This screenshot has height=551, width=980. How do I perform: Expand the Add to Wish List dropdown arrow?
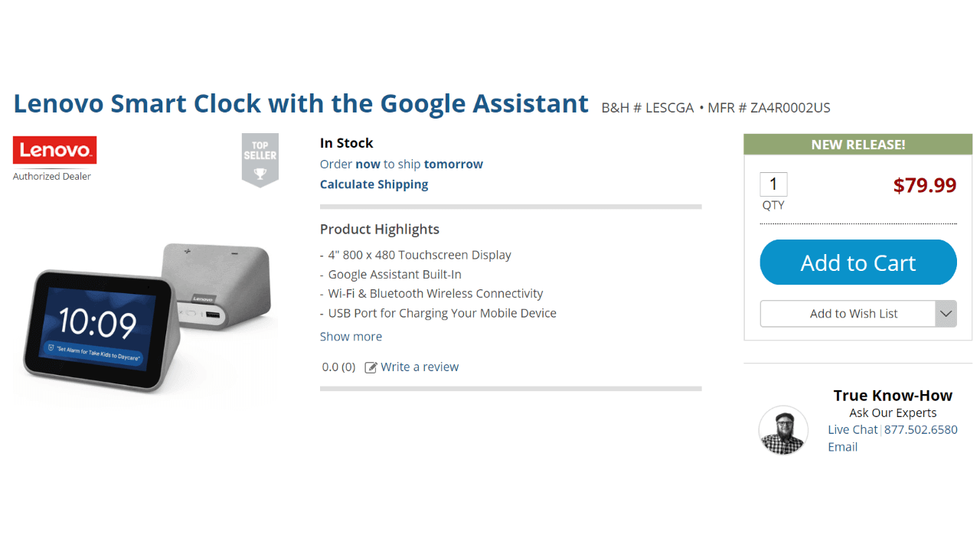click(x=946, y=314)
